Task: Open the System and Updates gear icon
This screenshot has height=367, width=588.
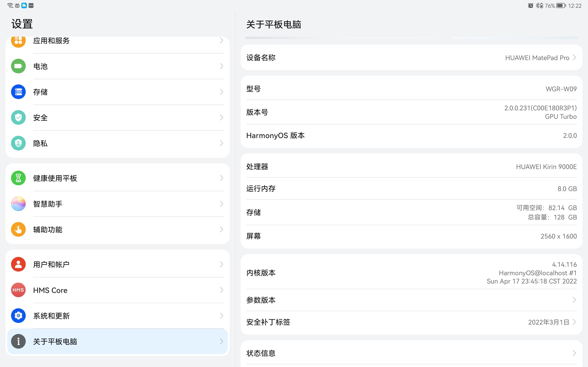Action: (x=18, y=316)
